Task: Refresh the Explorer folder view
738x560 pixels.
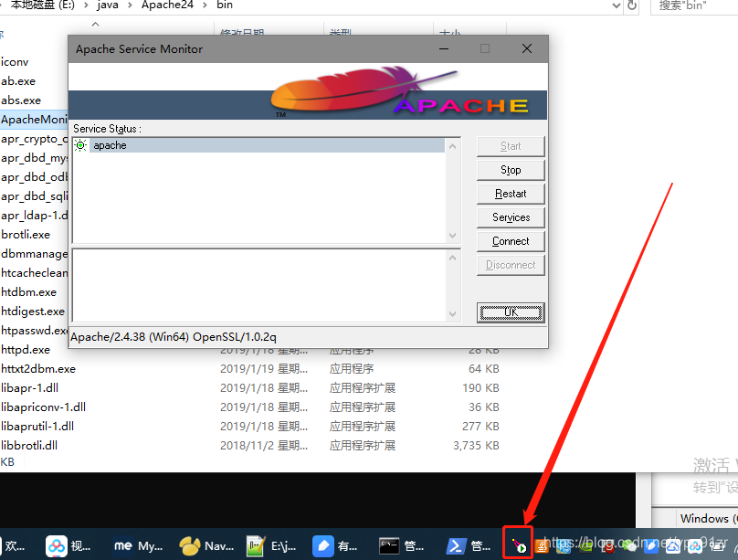Action: coord(632,5)
